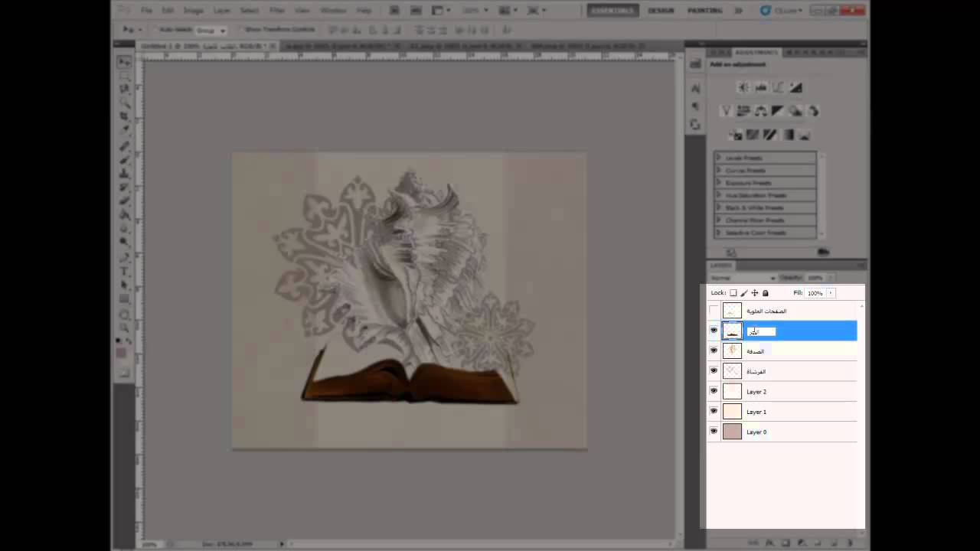Click the lock position icon

click(754, 293)
